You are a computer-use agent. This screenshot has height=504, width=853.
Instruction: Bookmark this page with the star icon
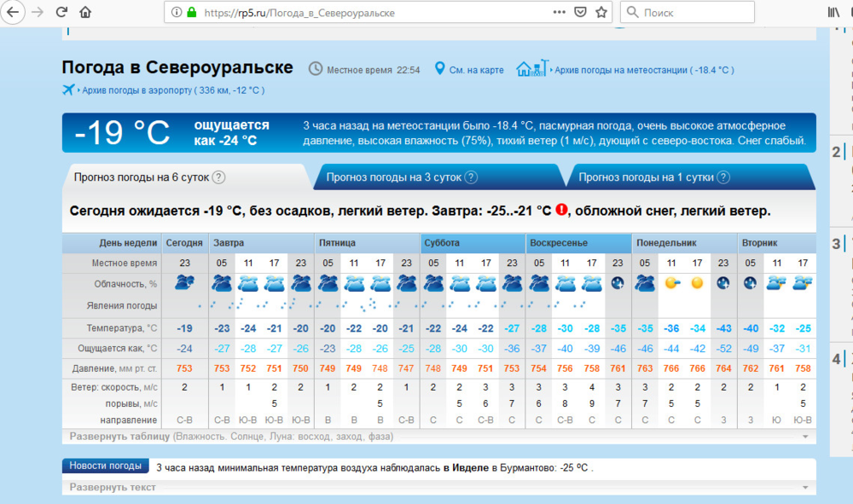point(601,13)
